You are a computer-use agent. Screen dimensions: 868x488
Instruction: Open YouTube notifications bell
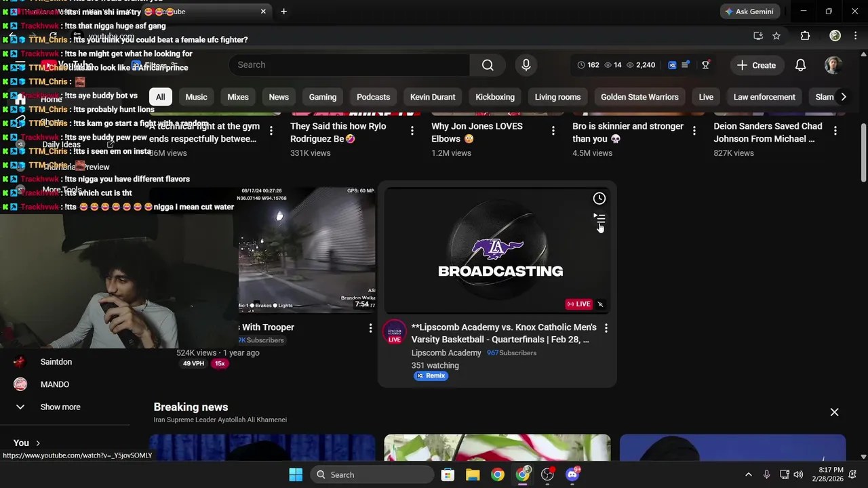pyautogui.click(x=800, y=65)
